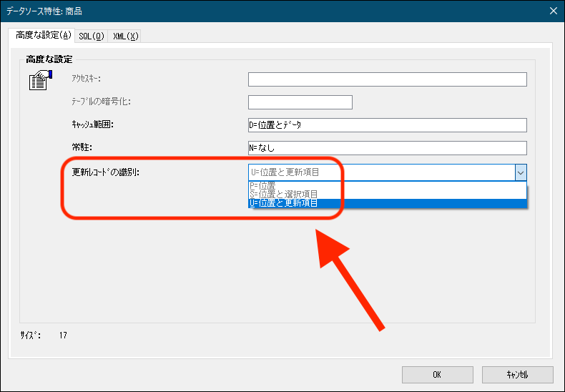This screenshot has width=565, height=392.
Task: Select the 常駐 field showing N=なし
Action: [x=387, y=148]
